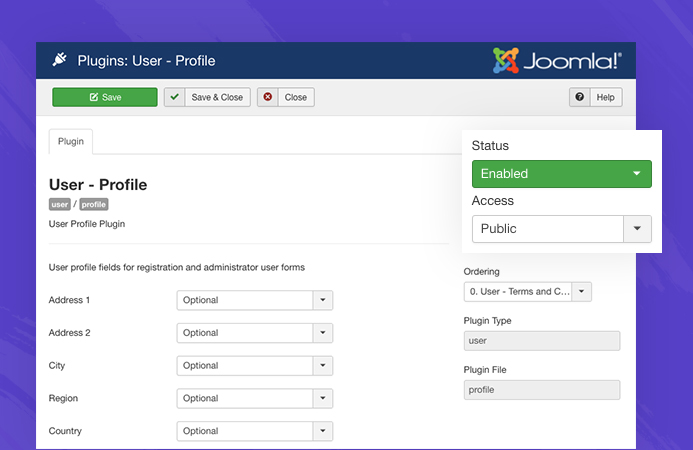Viewport: 693px width, 450px height.
Task: Click the question mark help icon
Action: [580, 97]
